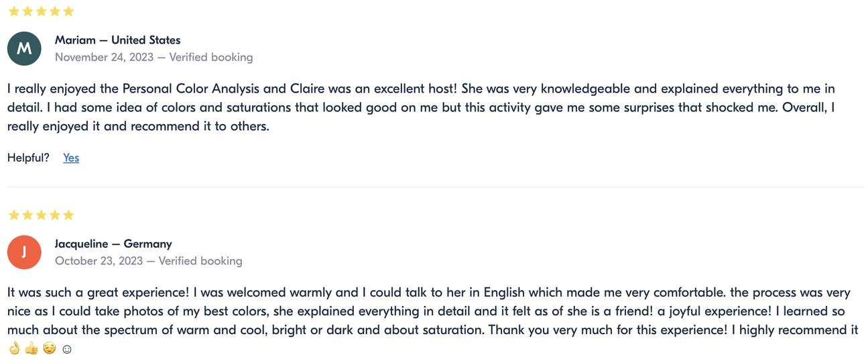Click fifth star of Mariam's rating
Image resolution: width=868 pixels, height=361 pixels.
pos(68,11)
